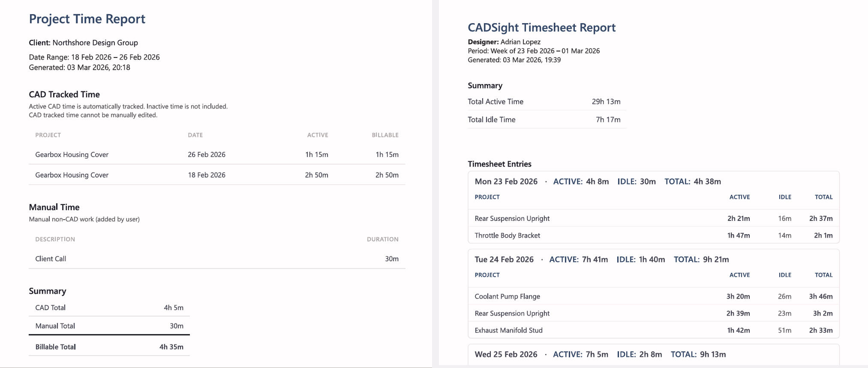This screenshot has height=368, width=868.
Task: Click the CAD Total summary row
Action: [x=109, y=308]
